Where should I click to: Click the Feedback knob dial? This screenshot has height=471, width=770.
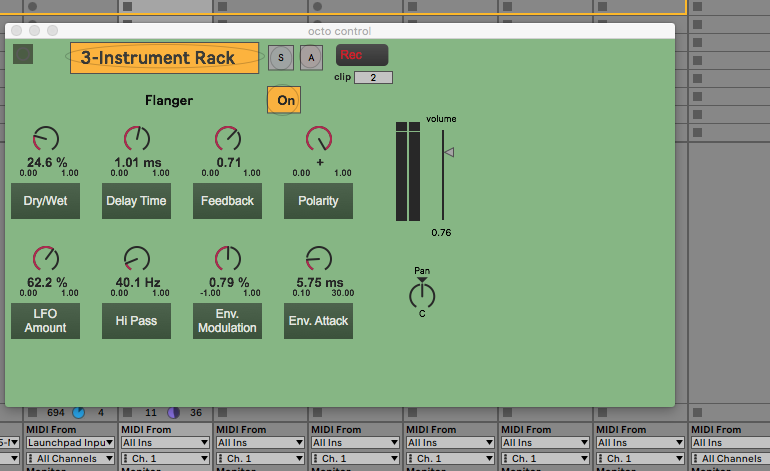click(x=228, y=140)
